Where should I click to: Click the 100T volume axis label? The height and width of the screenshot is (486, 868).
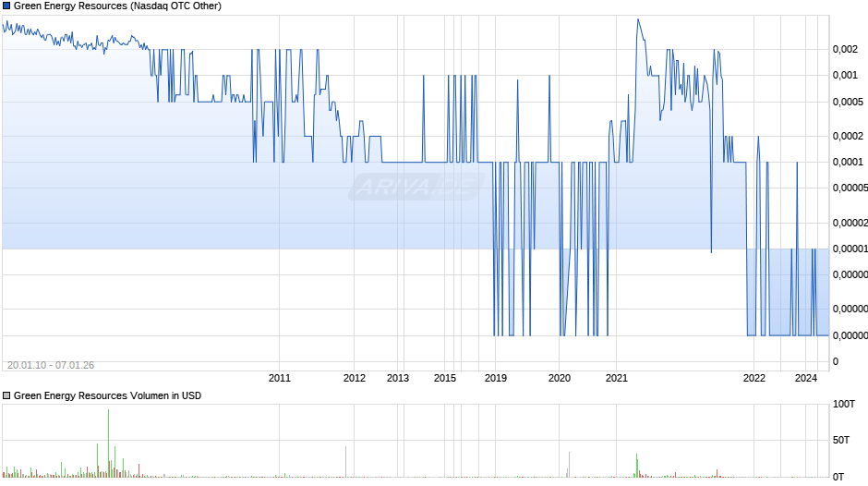click(844, 404)
